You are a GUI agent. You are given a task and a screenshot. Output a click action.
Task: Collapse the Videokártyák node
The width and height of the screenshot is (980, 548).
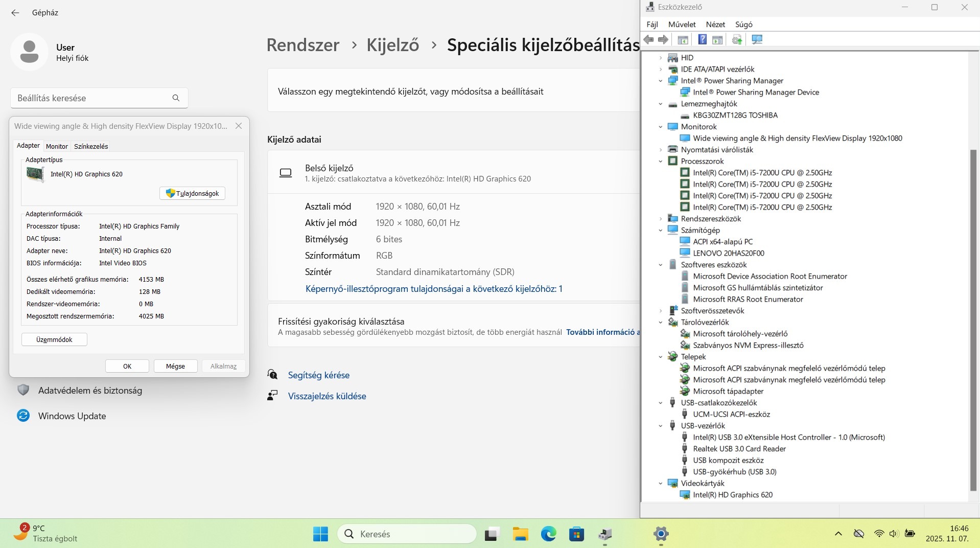(661, 483)
